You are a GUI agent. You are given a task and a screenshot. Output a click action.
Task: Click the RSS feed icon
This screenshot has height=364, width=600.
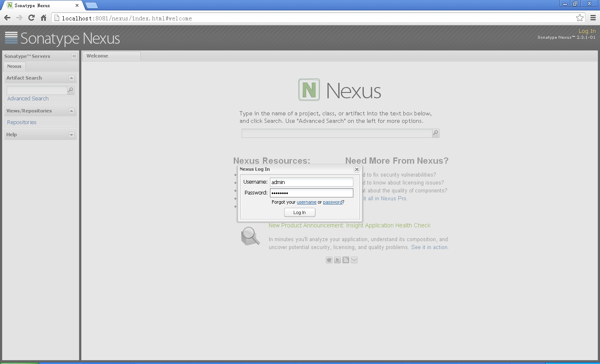(x=346, y=260)
